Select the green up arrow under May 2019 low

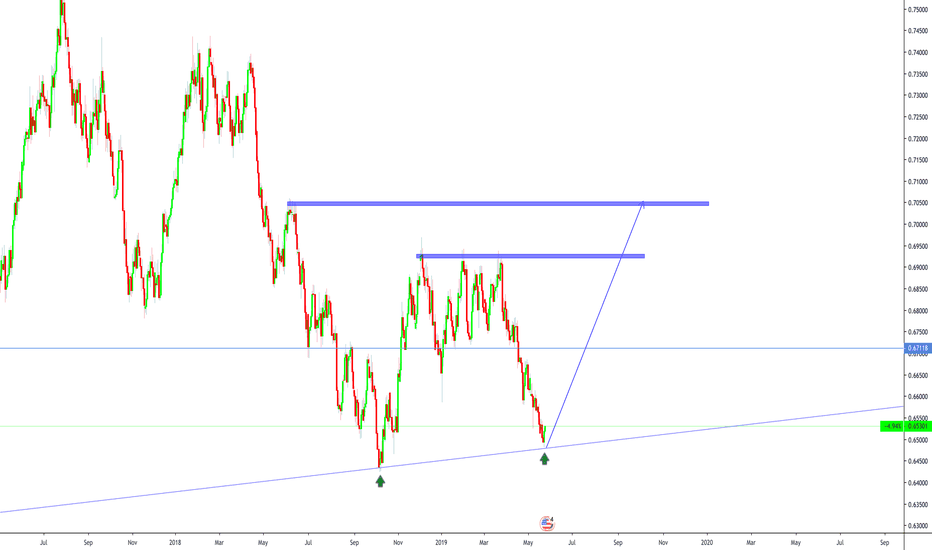click(544, 458)
